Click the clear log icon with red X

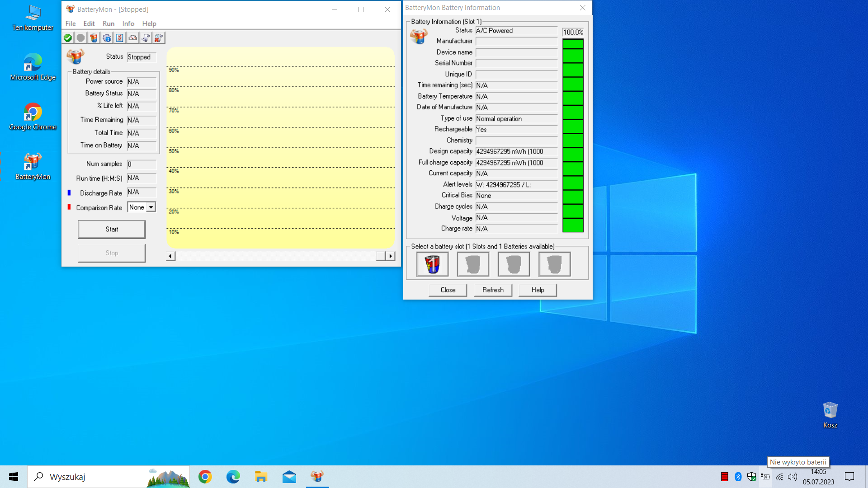pos(159,38)
